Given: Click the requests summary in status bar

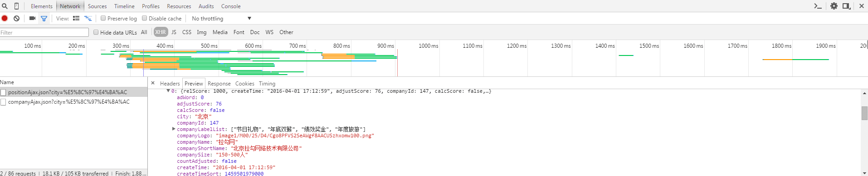Looking at the screenshot, I should coord(18,173).
